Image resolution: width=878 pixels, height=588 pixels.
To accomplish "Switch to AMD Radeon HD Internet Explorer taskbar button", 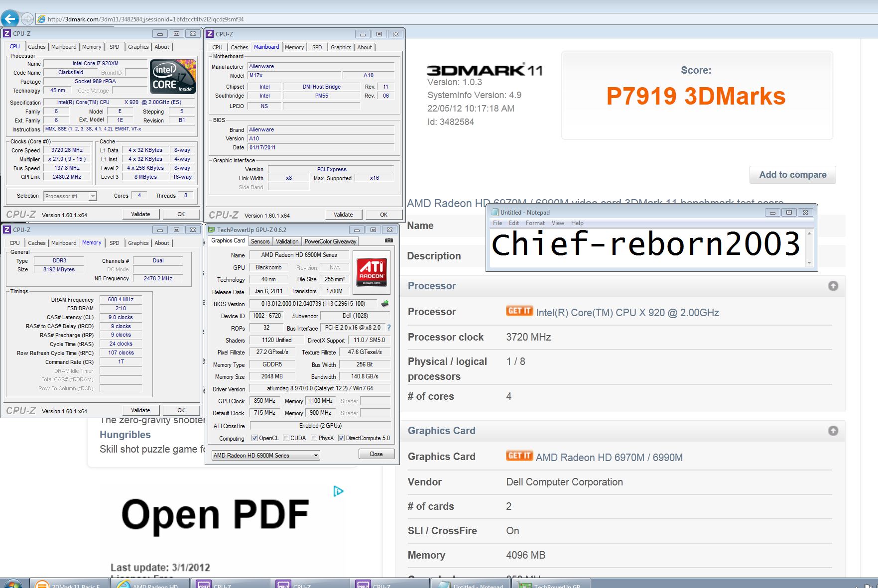I will click(x=149, y=584).
